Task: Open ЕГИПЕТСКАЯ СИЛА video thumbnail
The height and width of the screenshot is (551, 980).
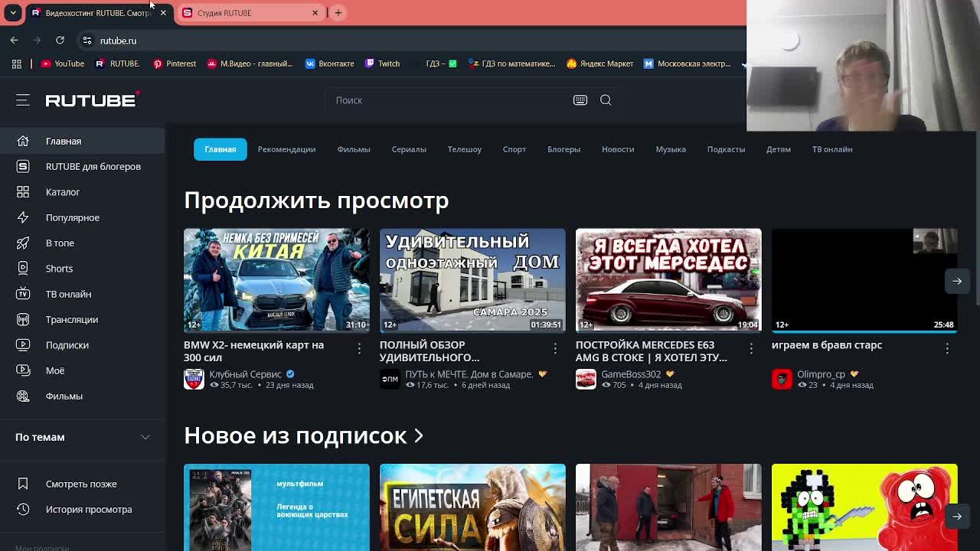Action: (472, 507)
